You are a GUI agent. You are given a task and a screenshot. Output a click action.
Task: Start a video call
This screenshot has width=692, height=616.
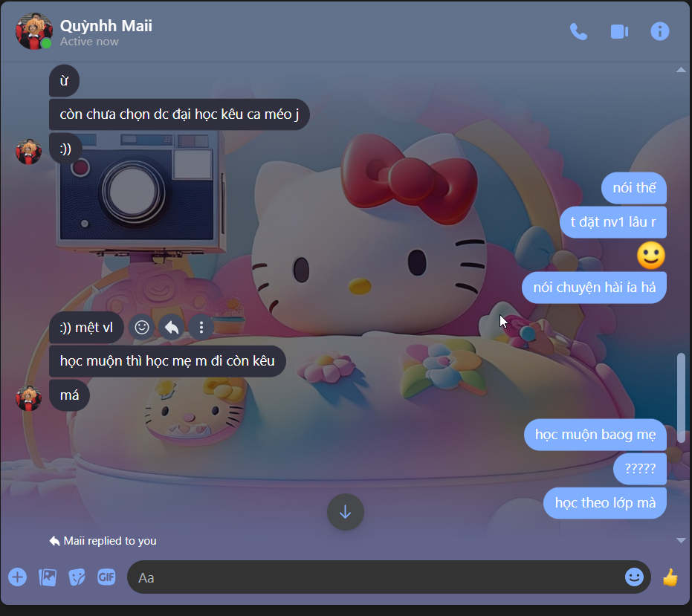click(x=619, y=31)
